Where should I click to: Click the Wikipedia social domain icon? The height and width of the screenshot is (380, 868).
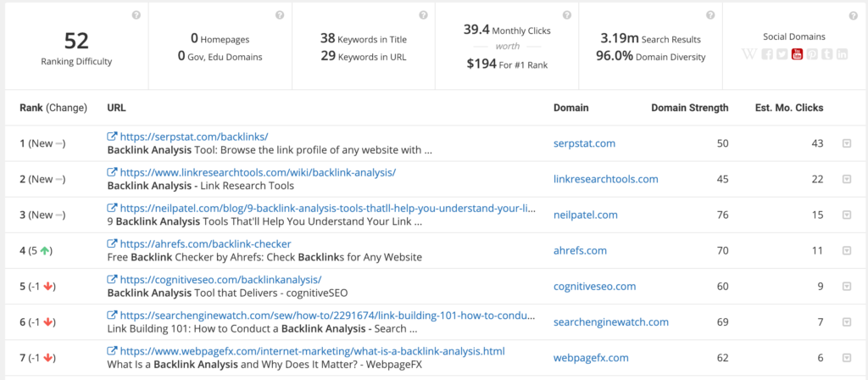pyautogui.click(x=749, y=54)
